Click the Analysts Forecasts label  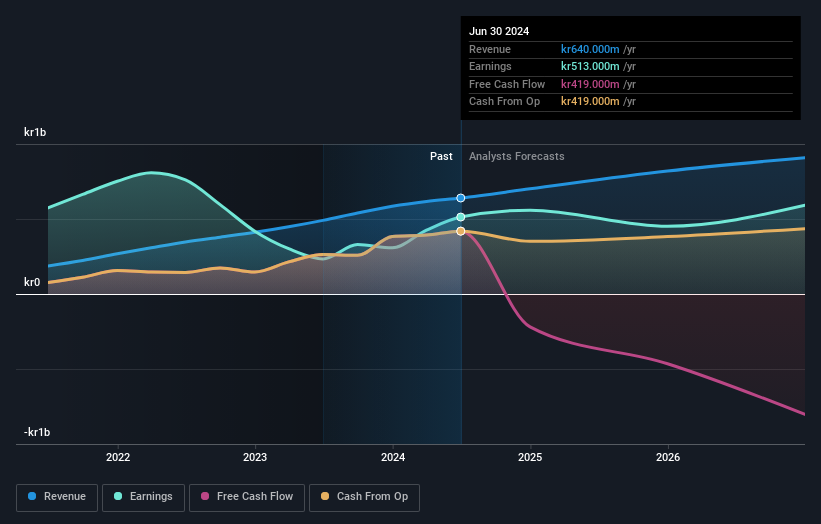516,156
